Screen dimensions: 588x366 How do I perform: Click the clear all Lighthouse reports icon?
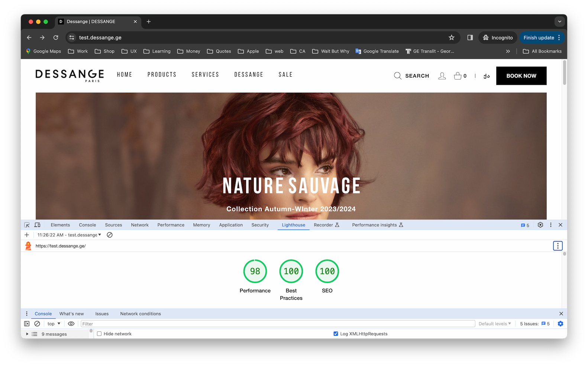110,235
